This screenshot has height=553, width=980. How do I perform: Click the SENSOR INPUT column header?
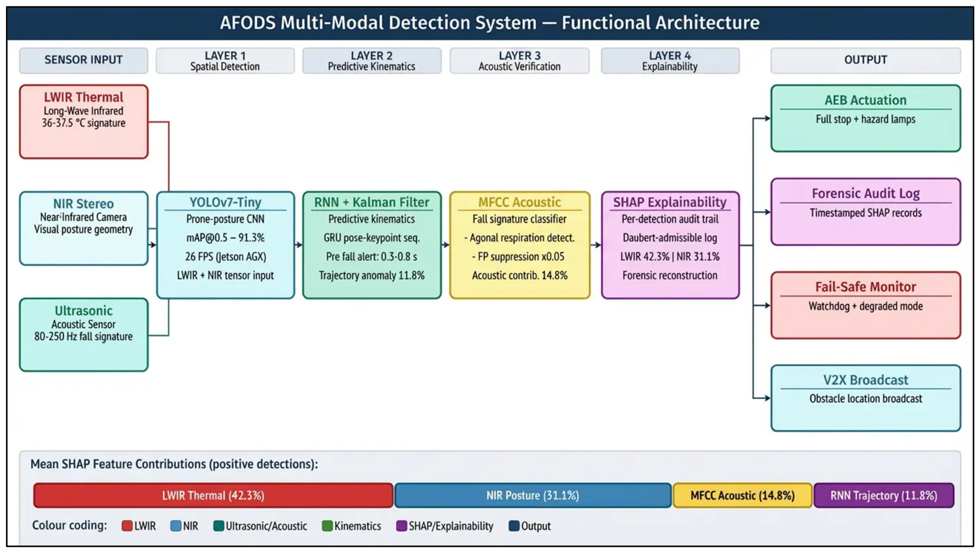click(x=84, y=61)
